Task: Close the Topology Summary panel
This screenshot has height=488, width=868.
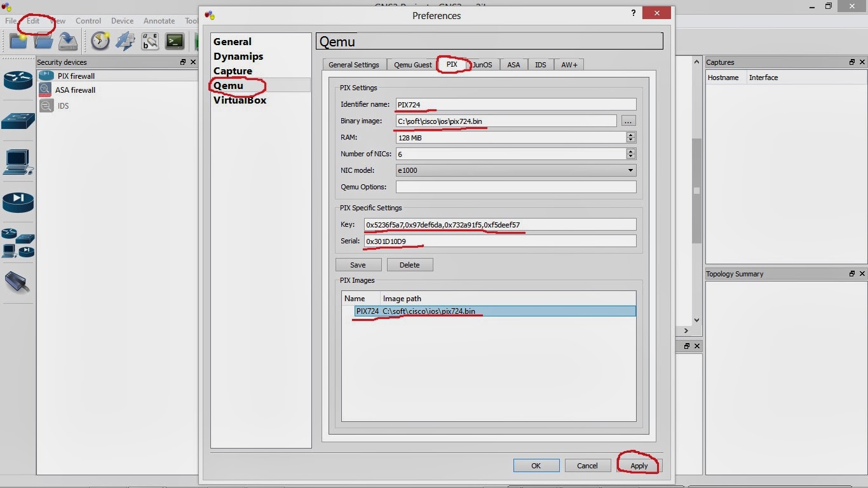Action: [x=862, y=274]
